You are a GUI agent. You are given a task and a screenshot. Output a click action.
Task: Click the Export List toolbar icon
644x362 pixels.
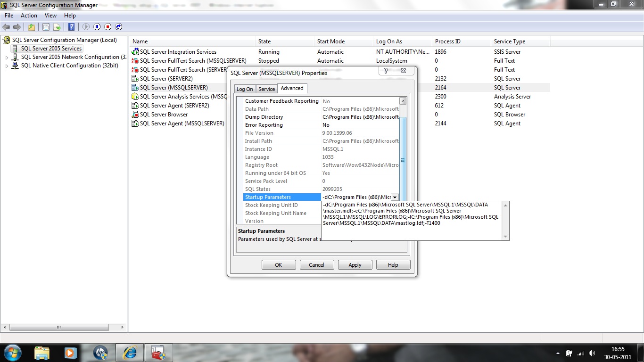57,27
